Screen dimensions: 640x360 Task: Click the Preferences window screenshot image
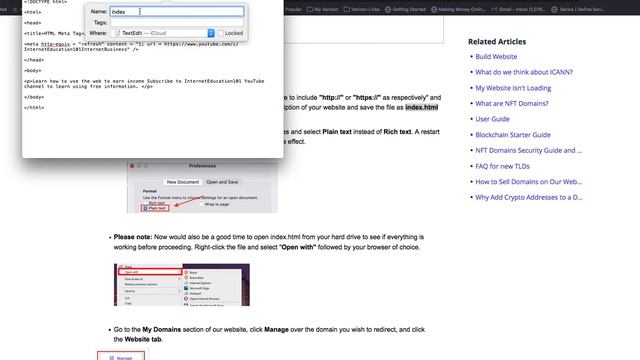(202, 188)
